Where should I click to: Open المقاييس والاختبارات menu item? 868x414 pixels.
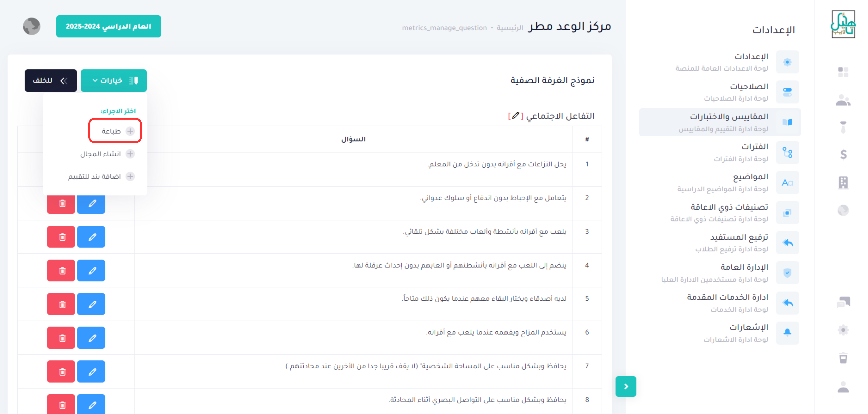point(720,122)
